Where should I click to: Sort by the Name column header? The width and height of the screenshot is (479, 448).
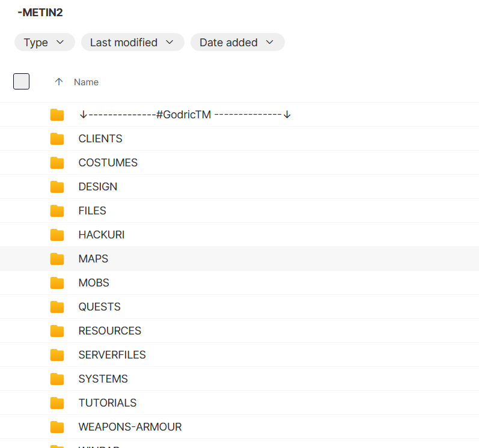pos(86,82)
